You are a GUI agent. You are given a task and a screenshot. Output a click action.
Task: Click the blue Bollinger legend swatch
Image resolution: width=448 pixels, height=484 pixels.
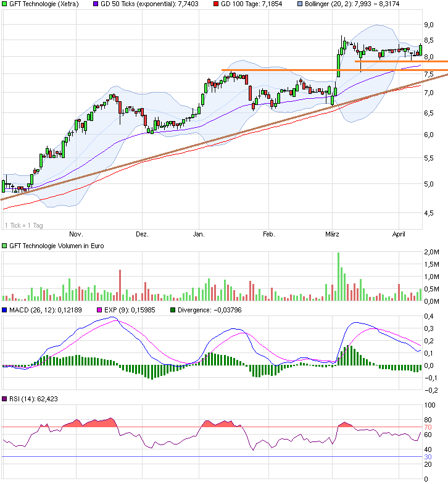[x=300, y=4]
